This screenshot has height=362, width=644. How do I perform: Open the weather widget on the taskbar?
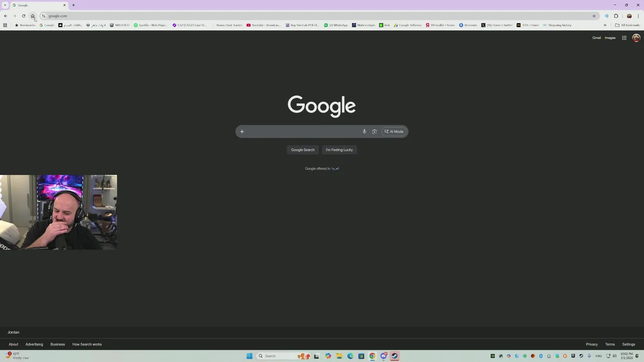[x=18, y=356]
